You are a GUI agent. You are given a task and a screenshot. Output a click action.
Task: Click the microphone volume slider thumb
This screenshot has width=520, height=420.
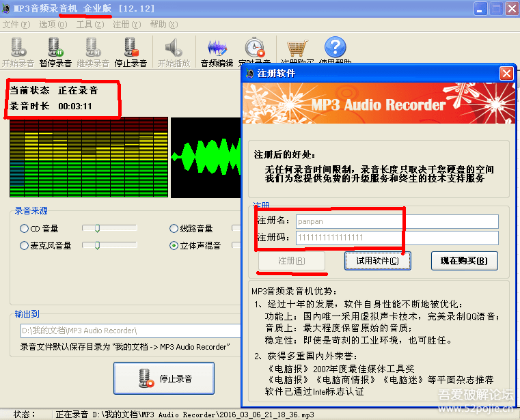[97, 245]
